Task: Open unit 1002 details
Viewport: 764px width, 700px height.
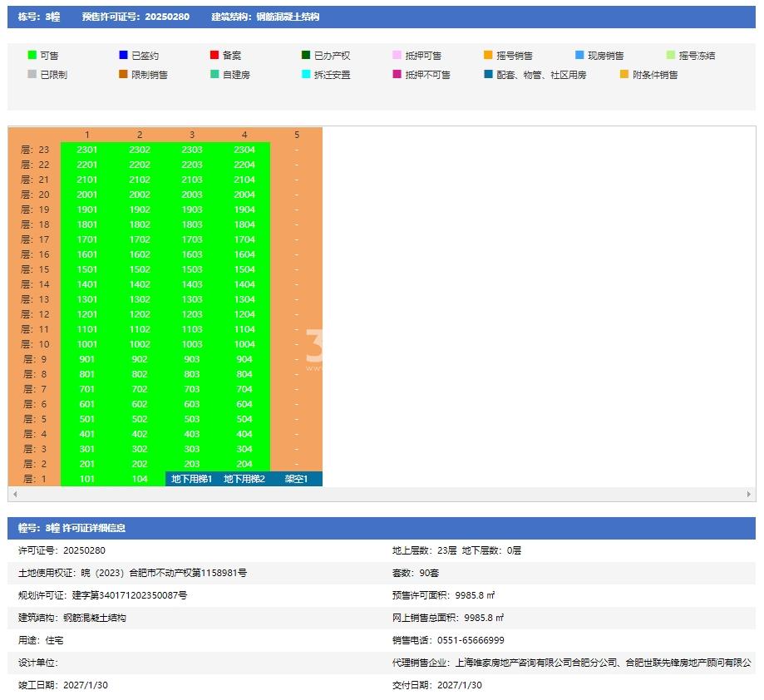Action: 140,344
